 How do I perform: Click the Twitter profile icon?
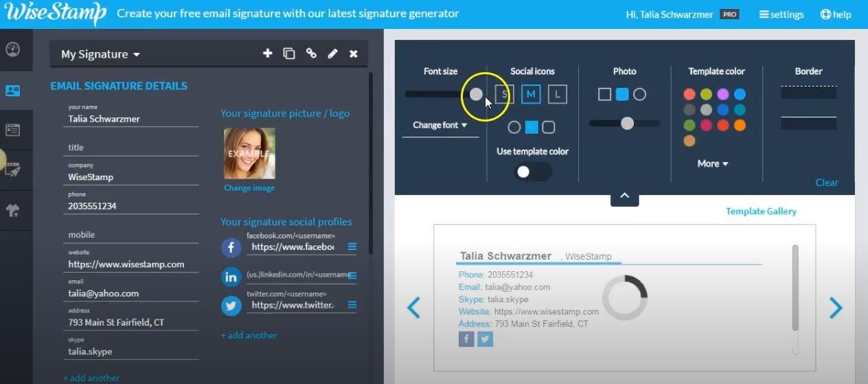point(231,306)
